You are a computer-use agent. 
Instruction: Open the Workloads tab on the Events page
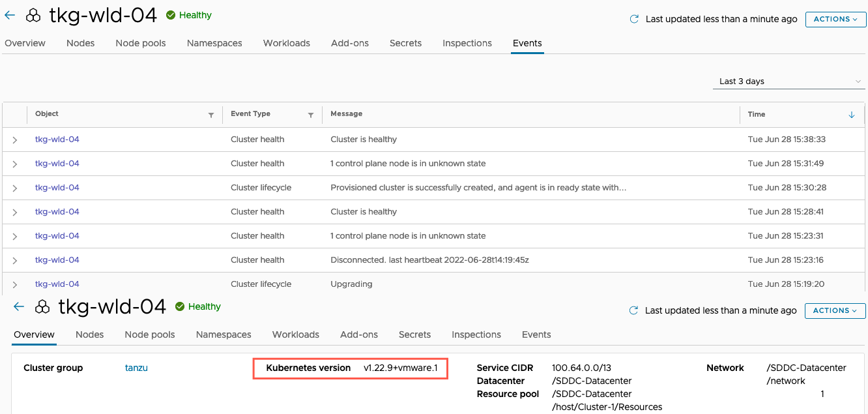click(287, 43)
